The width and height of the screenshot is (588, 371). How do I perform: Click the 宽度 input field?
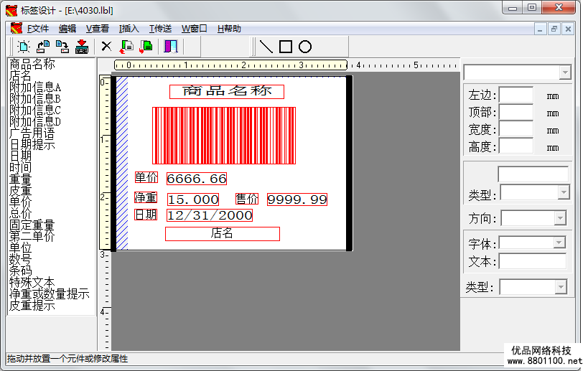(x=515, y=129)
